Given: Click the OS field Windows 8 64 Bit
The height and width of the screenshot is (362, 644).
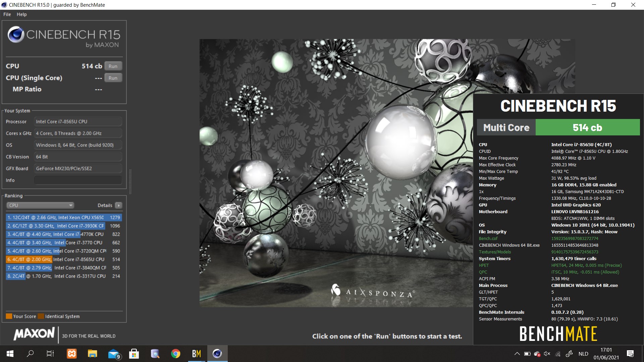Looking at the screenshot, I should click(78, 145).
